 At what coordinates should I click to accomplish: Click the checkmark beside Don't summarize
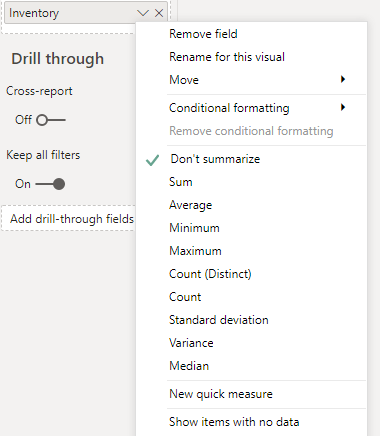pos(152,160)
